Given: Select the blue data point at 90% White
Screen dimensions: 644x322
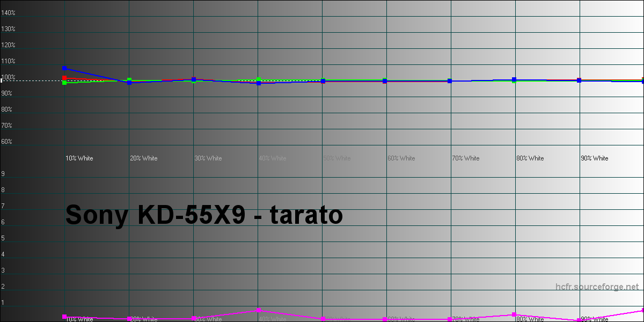Looking at the screenshot, I should click(579, 80).
